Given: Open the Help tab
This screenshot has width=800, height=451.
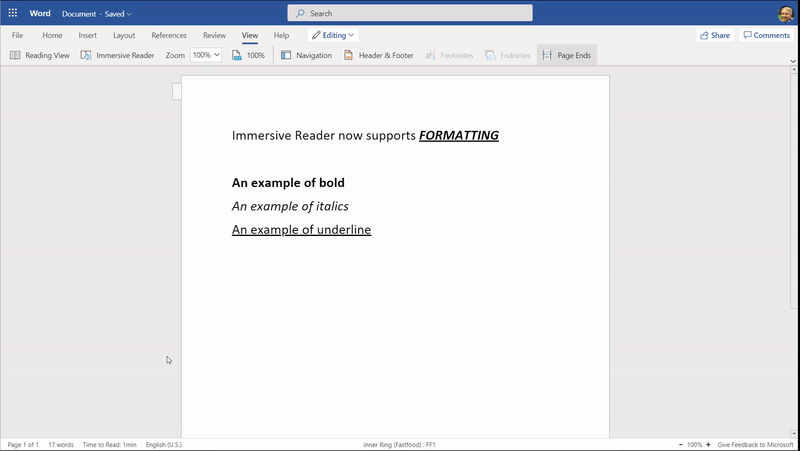Looking at the screenshot, I should click(x=281, y=35).
